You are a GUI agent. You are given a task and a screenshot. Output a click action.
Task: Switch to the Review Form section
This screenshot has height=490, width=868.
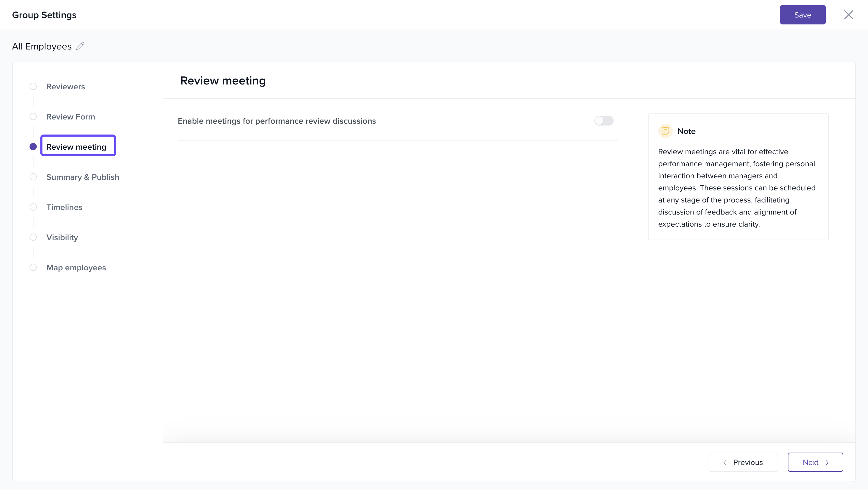(71, 117)
